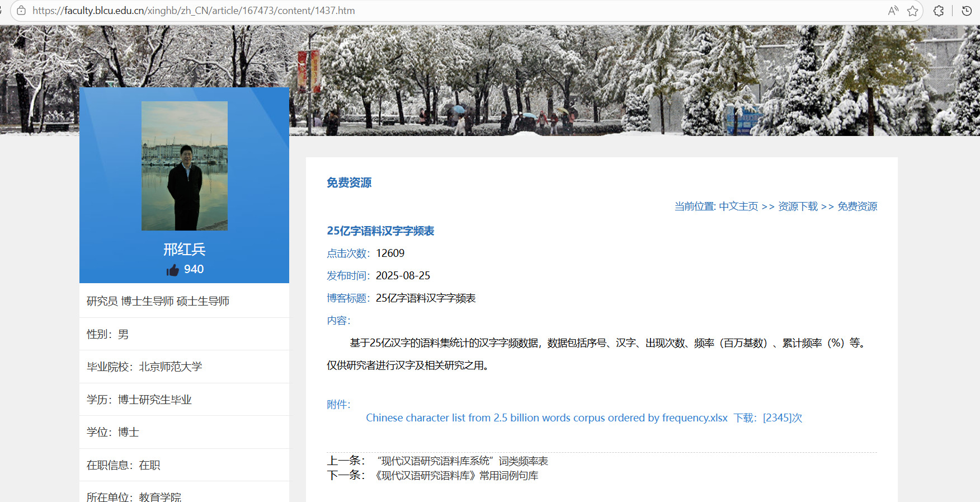Add page to favorites with star icon
This screenshot has height=502, width=980.
coord(913,11)
